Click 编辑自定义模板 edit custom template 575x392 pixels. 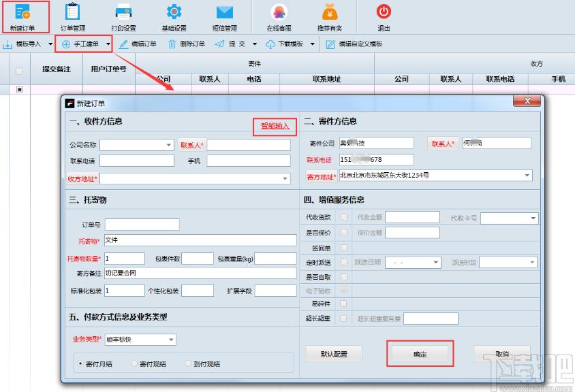pos(354,44)
